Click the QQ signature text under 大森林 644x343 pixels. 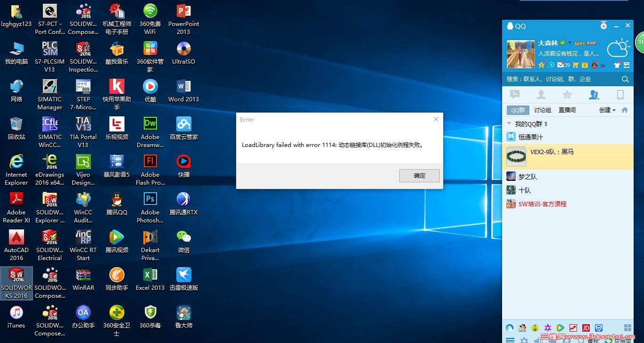(569, 54)
